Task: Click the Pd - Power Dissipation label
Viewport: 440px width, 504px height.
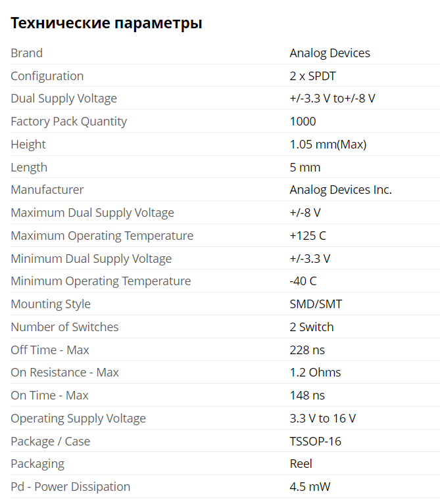Action: pyautogui.click(x=70, y=487)
